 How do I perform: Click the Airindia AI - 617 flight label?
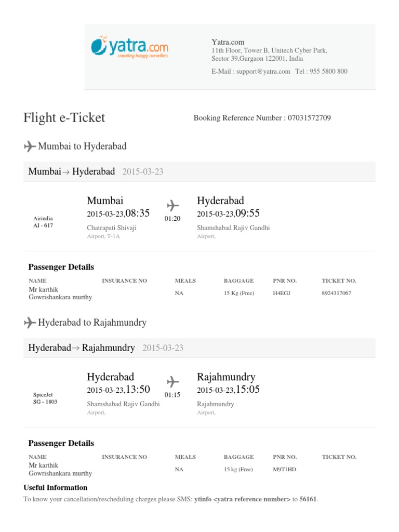[x=43, y=222]
